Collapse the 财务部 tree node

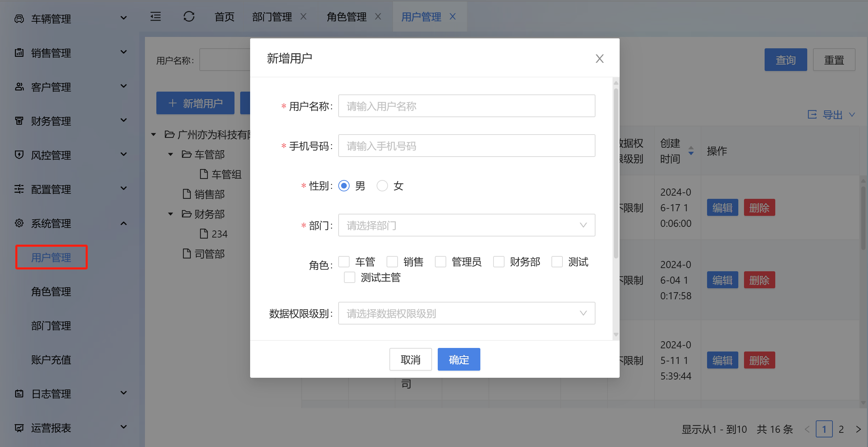pos(171,214)
